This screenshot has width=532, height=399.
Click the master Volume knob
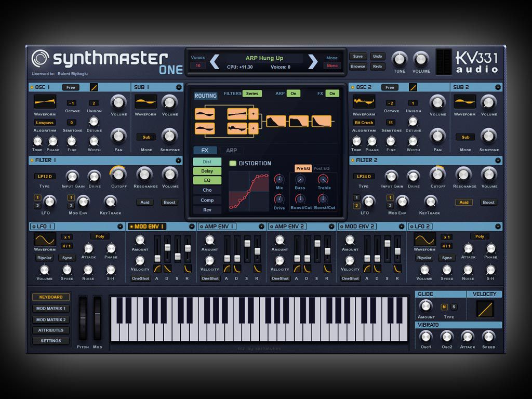[421, 59]
